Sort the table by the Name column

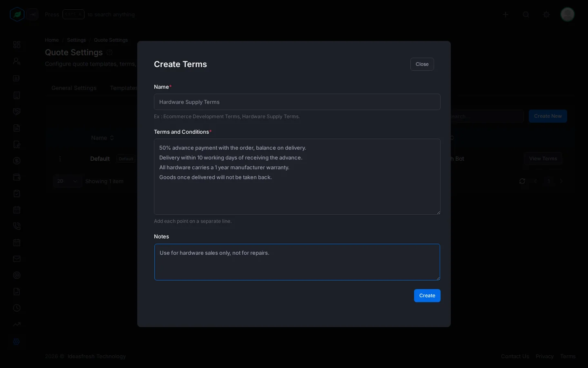[102, 138]
